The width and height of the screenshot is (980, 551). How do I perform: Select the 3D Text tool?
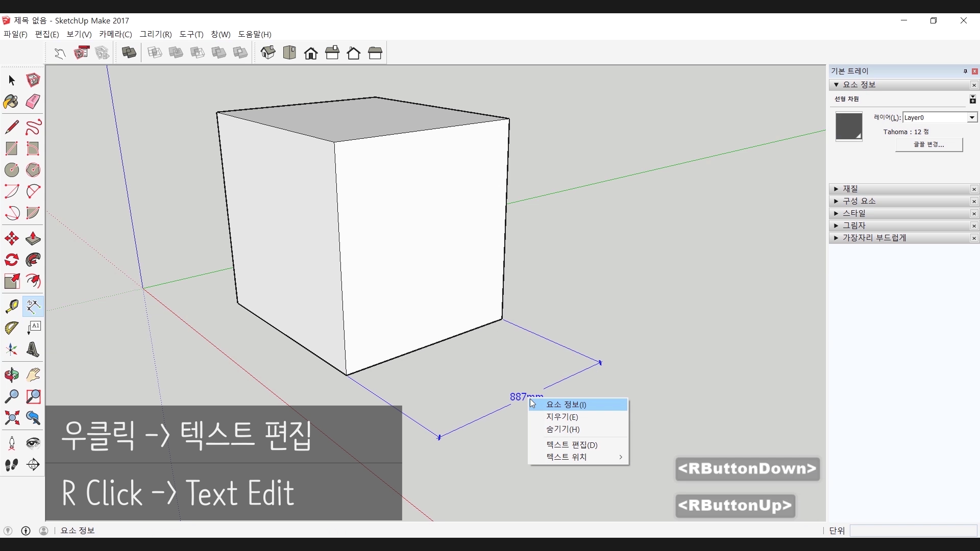point(33,350)
